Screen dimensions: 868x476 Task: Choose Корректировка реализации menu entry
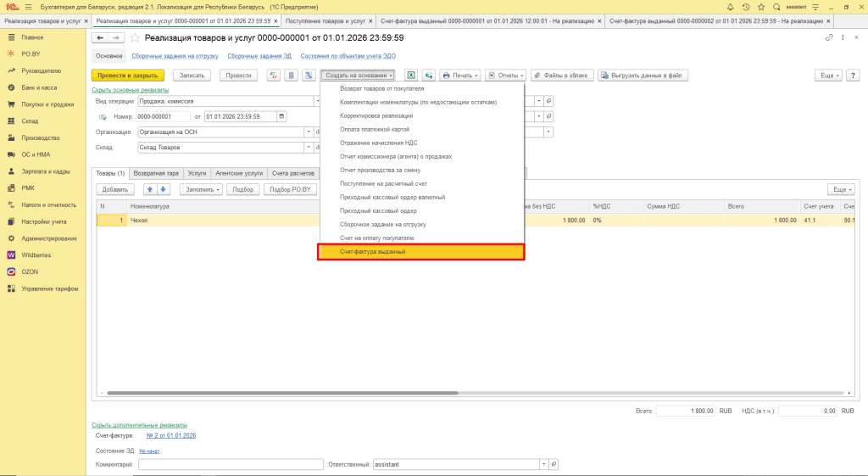[x=376, y=115]
